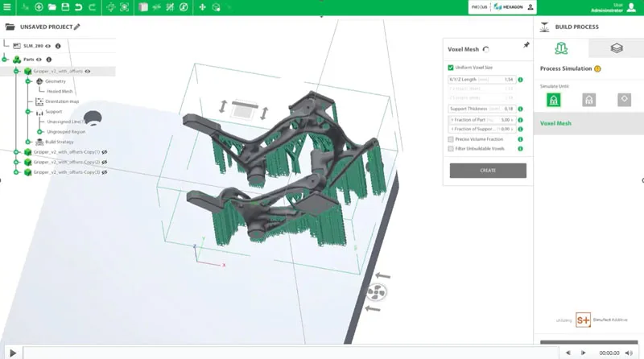This screenshot has width=644, height=359.
Task: Collapse the Parts tree node
Action: pos(5,60)
